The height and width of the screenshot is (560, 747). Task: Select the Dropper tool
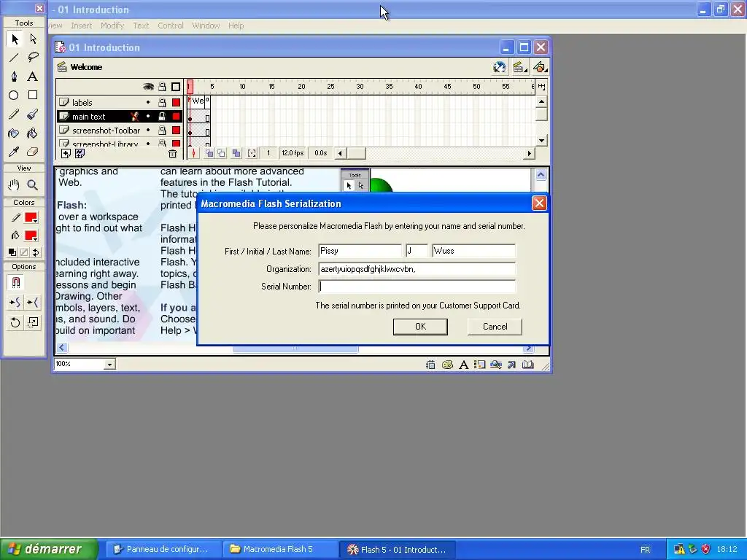pos(15,152)
